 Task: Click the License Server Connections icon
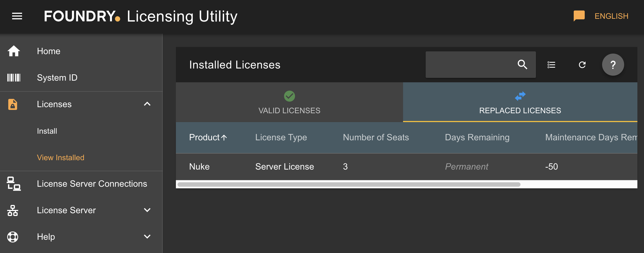tap(14, 184)
